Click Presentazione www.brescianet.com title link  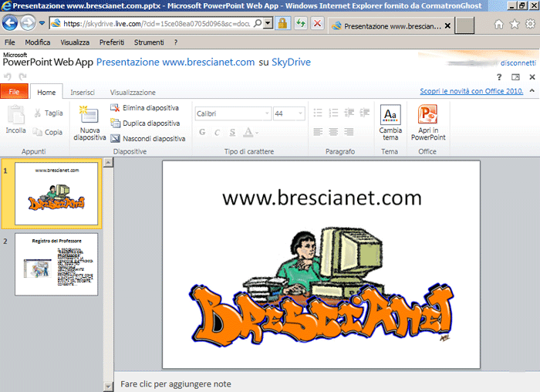click(x=175, y=62)
